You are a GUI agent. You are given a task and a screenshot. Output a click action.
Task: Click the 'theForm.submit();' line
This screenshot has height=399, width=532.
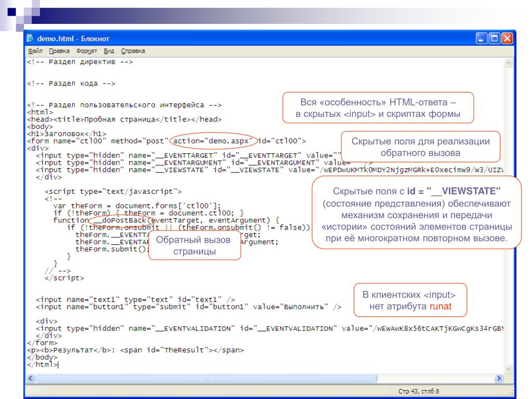112,249
